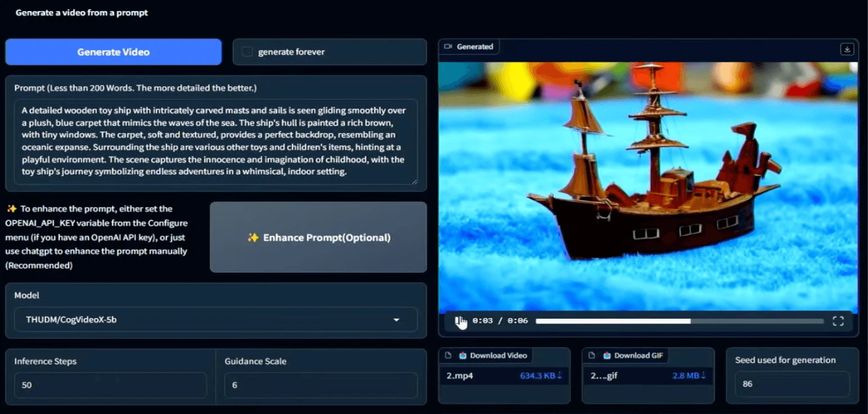
Task: Select the Inference Steps field
Action: [110, 385]
